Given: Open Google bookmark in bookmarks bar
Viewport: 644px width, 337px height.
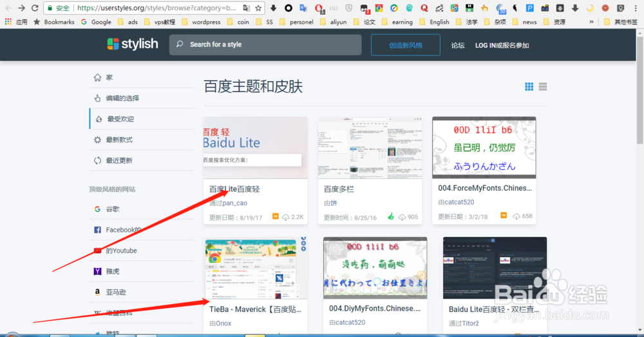Looking at the screenshot, I should pyautogui.click(x=96, y=22).
